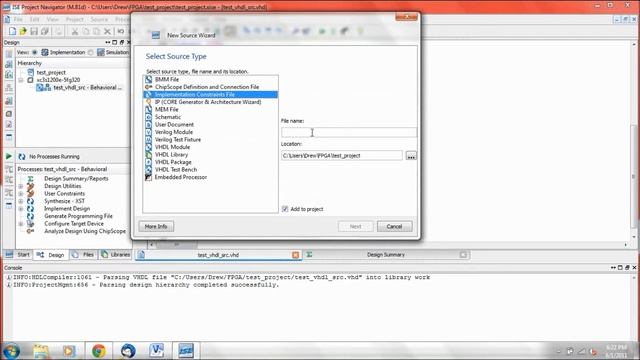Click the test_vhdl_src module icon in Hierarchy
This screenshot has height=360, width=640.
[x=43, y=87]
